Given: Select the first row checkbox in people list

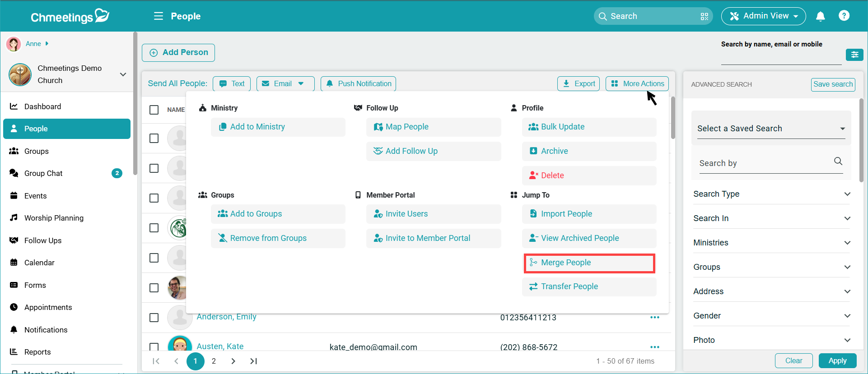Looking at the screenshot, I should coord(154,138).
